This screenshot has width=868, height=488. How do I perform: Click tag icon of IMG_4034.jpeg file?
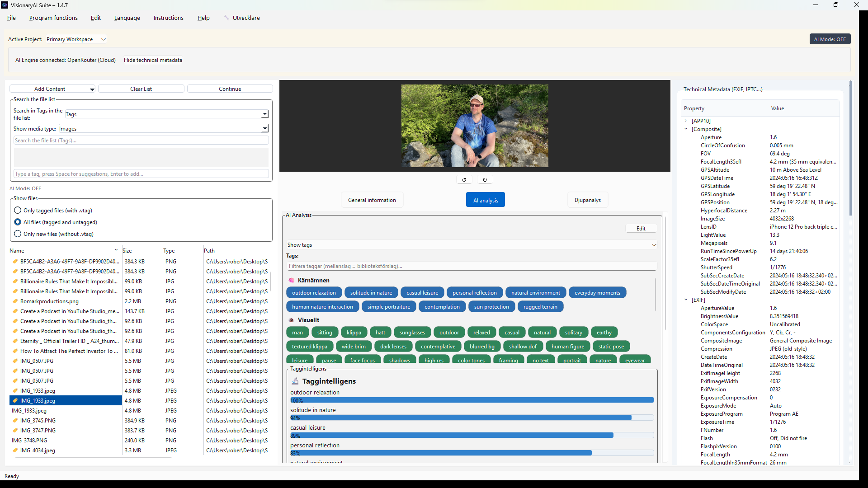(15, 450)
